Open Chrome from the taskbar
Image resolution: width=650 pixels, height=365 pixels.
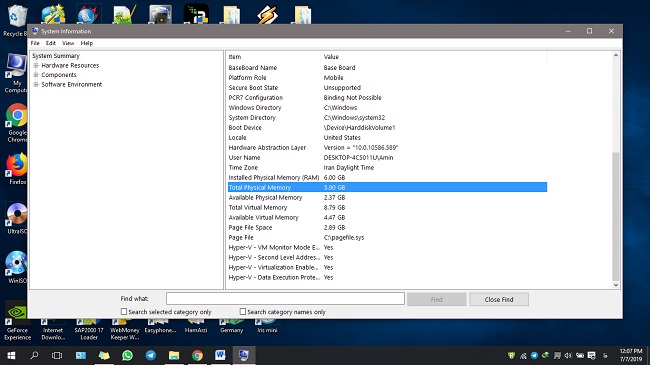[x=197, y=355]
